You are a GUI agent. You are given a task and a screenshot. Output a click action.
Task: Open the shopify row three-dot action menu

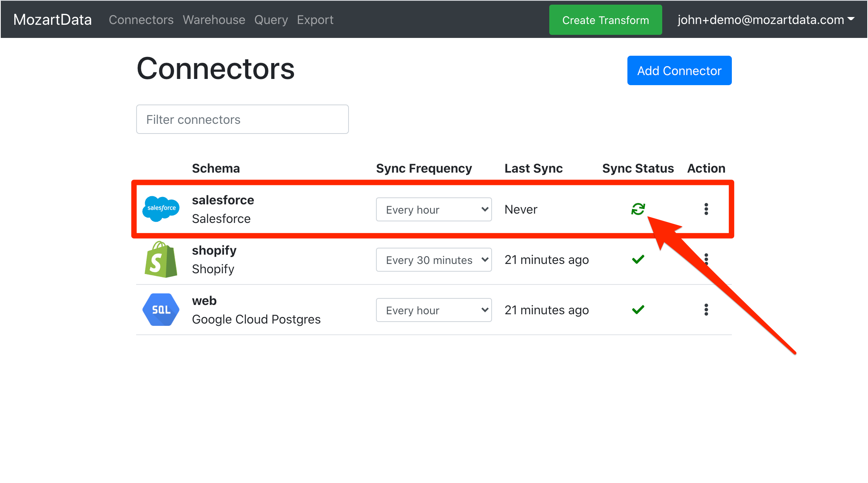coord(706,259)
